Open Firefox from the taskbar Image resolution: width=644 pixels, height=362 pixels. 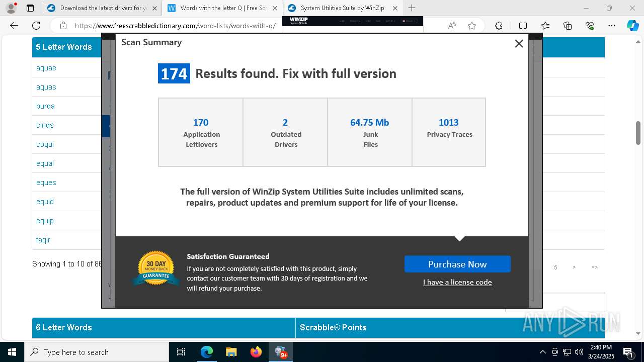(256, 352)
